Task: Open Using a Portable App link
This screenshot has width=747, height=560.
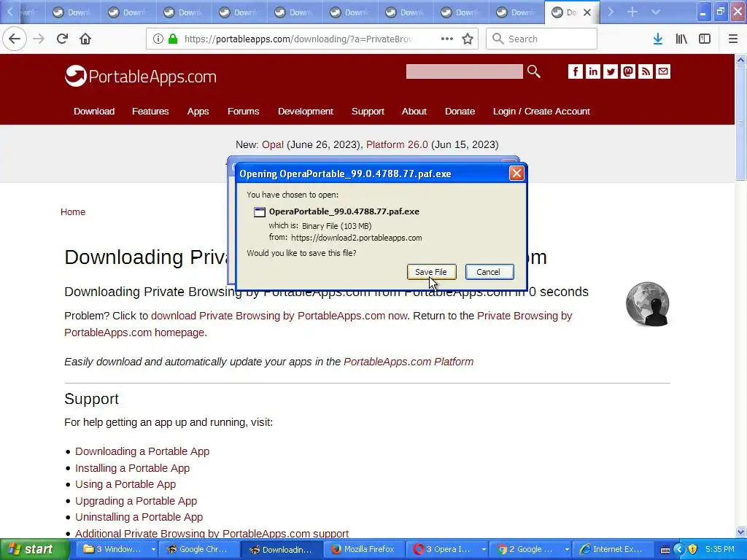Action: click(125, 484)
